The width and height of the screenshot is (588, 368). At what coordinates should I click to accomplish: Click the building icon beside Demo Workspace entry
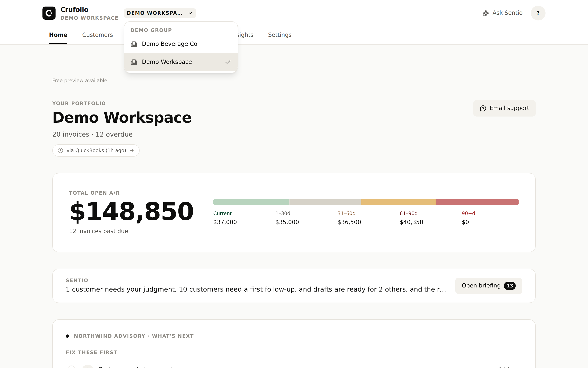134,62
